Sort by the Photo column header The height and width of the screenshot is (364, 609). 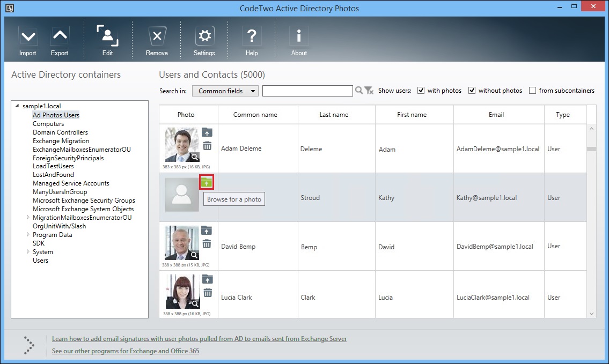pos(188,115)
